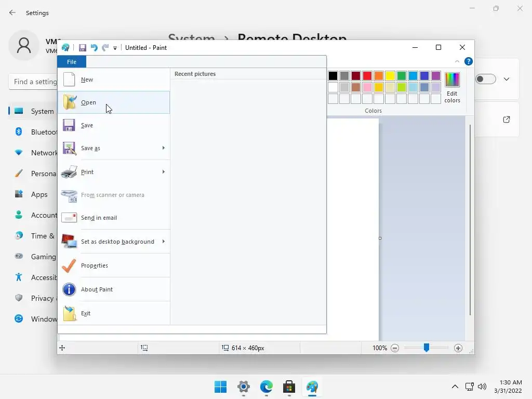Screen dimensions: 532x399
Task: Pick the pink color swatch
Action: [367, 87]
